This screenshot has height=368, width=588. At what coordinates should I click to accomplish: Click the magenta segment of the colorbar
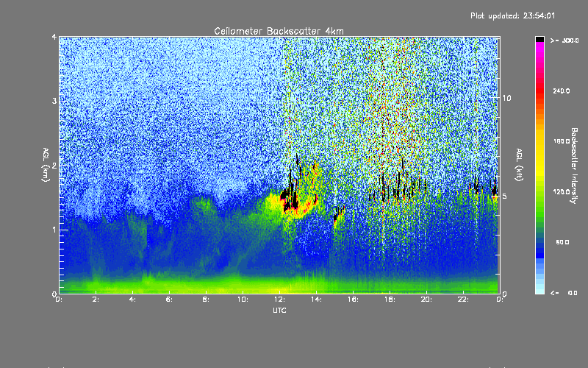click(539, 47)
